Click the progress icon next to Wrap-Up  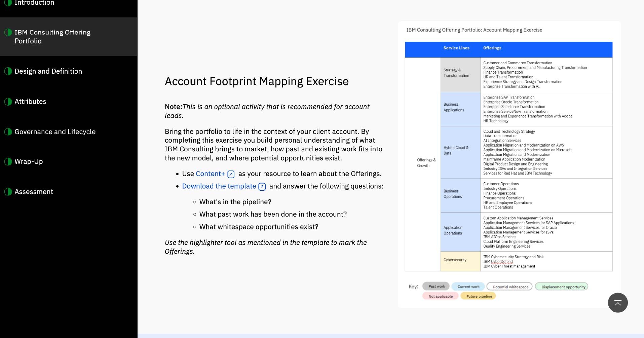[x=8, y=161]
